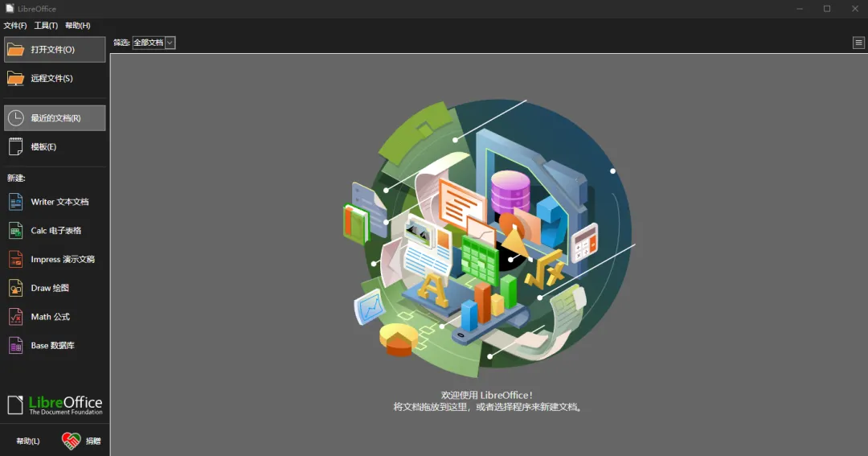The width and height of the screenshot is (868, 456).
Task: Select 远程文件(S) label
Action: click(51, 78)
